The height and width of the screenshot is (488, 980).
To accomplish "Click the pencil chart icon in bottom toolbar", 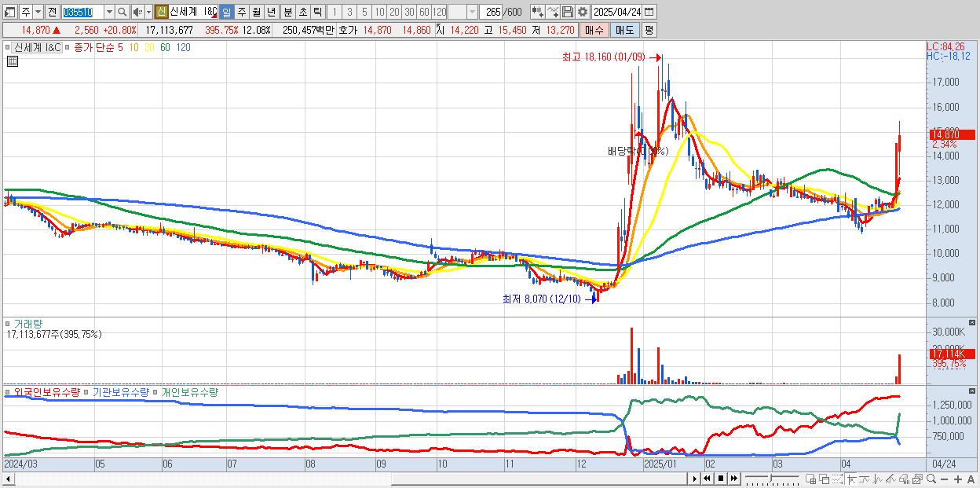I will click(891, 479).
